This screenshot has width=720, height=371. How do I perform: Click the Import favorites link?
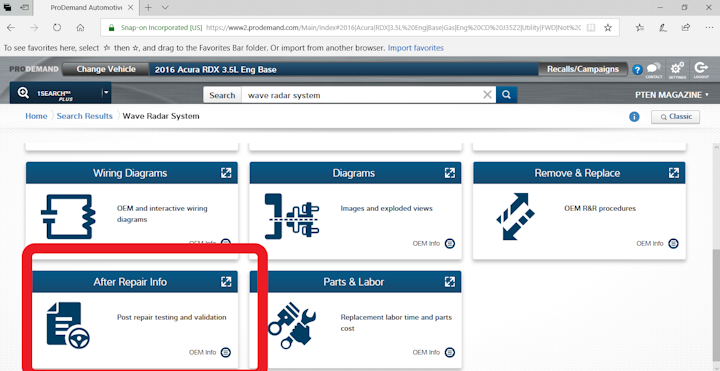coord(416,48)
